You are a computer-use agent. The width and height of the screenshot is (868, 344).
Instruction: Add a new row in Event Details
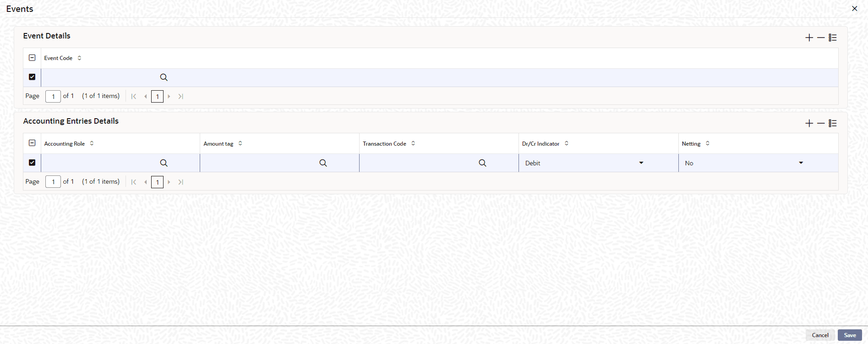click(x=809, y=38)
